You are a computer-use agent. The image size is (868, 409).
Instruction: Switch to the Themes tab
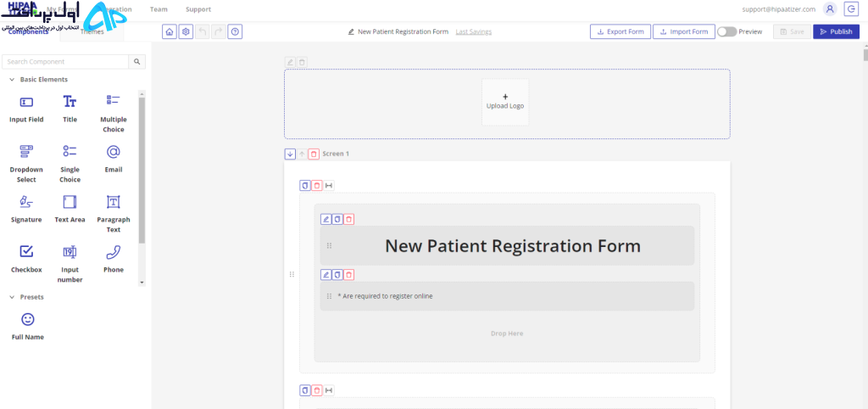[92, 31]
